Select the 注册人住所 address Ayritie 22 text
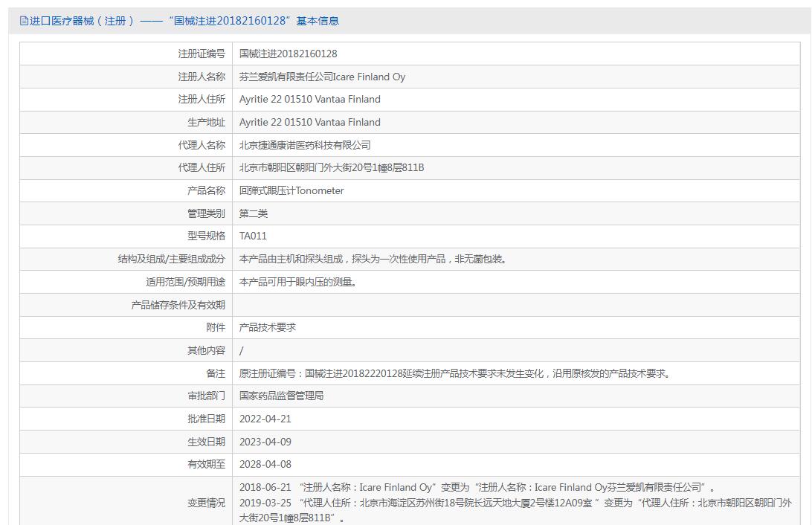812x525 pixels. click(309, 100)
